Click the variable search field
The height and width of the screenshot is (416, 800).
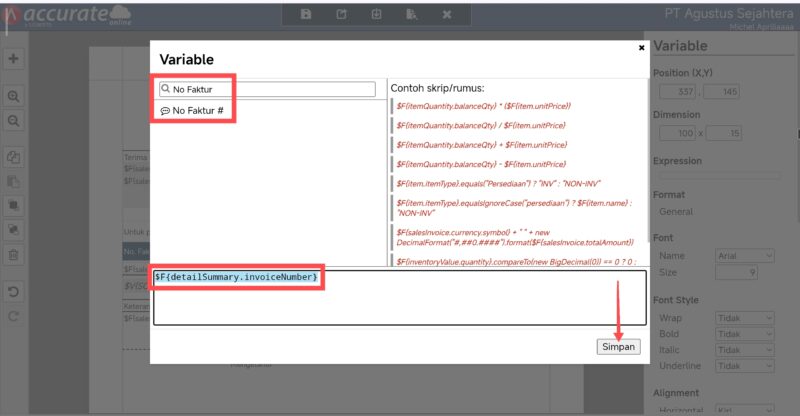tap(270, 89)
